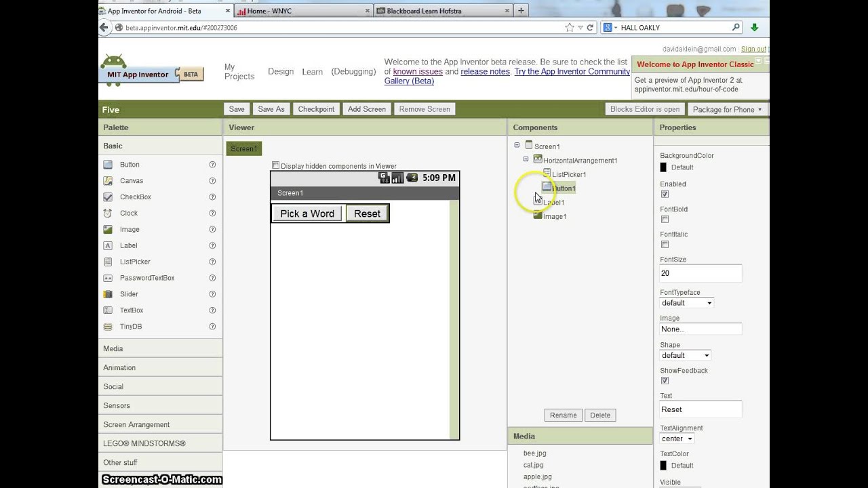Open help for the Clock component
Screen dimensions: 868x488
click(x=212, y=213)
